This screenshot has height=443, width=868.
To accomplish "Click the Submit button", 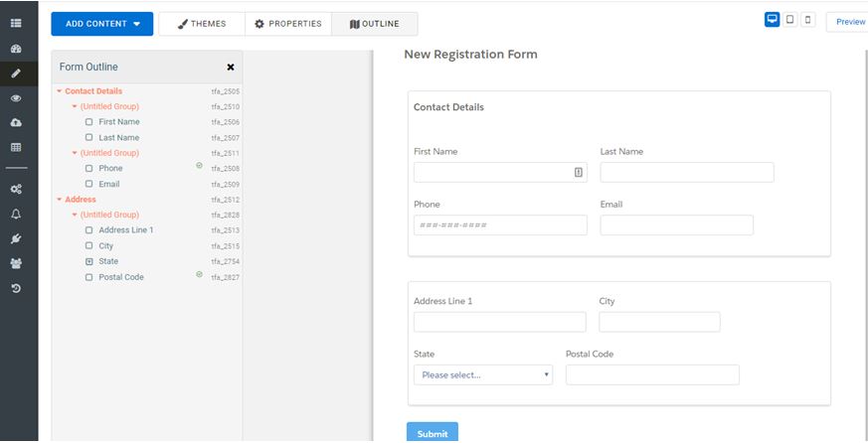I will [433, 432].
